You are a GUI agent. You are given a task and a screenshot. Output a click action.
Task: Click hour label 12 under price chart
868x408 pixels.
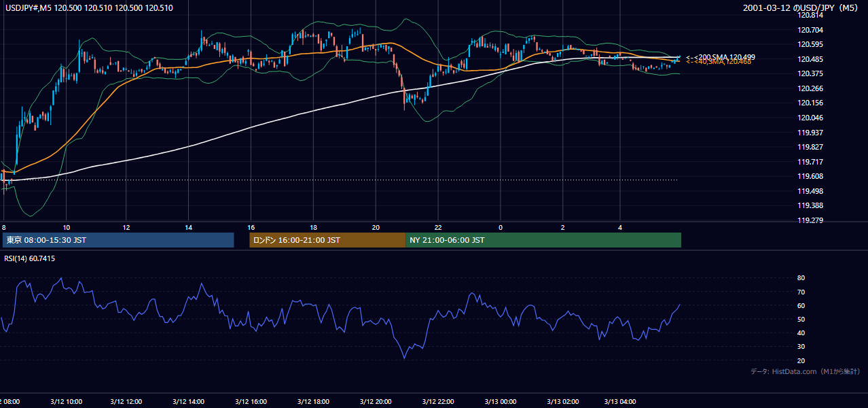(x=126, y=227)
